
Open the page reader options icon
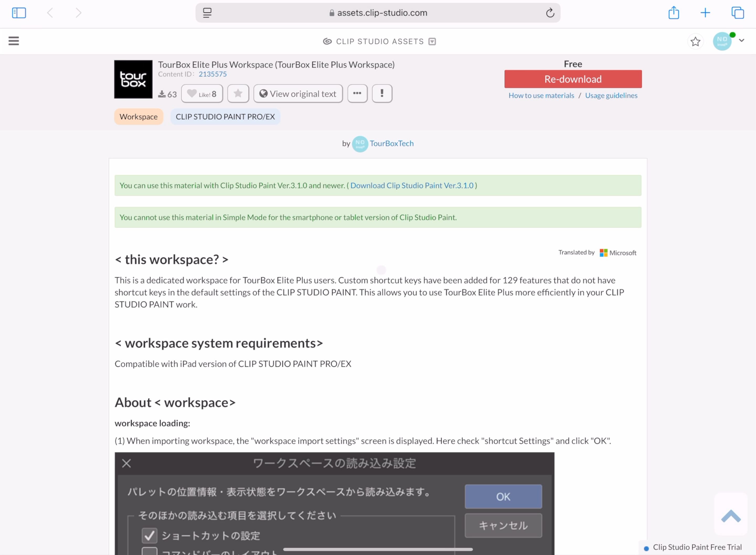pyautogui.click(x=207, y=13)
